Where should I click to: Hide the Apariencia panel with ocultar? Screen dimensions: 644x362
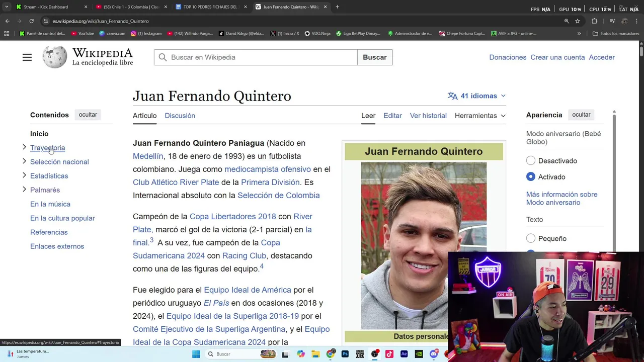coord(581,115)
